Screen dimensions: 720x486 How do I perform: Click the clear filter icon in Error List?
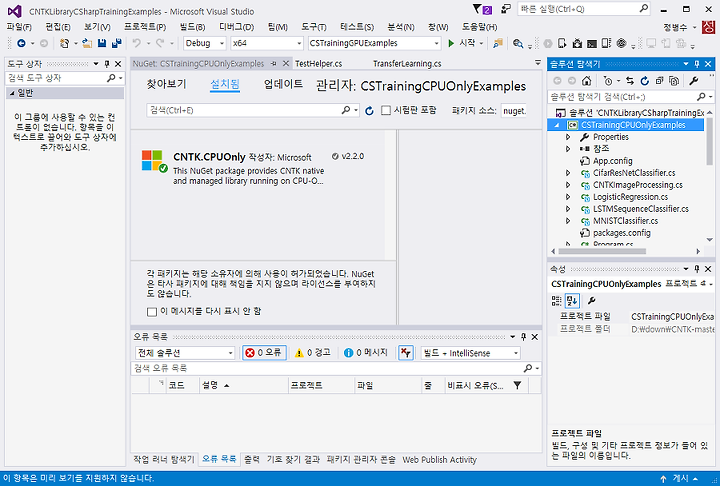(x=406, y=353)
